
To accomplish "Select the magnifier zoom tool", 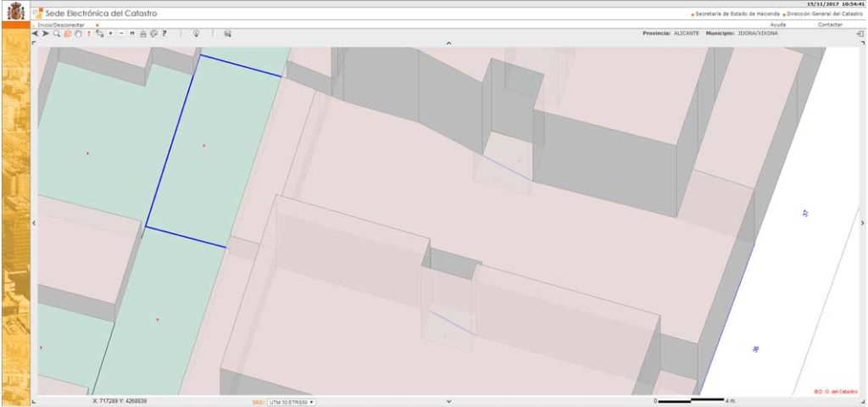I will 56,33.
